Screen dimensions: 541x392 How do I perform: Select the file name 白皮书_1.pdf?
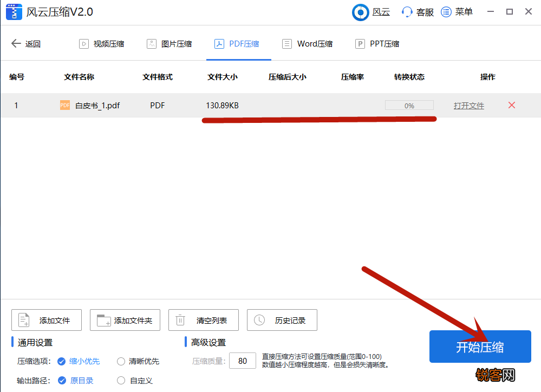click(x=97, y=106)
